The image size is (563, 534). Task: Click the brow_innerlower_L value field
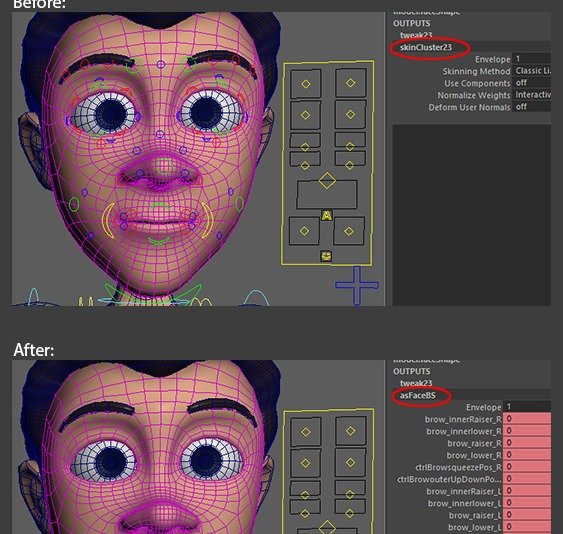coord(527,503)
